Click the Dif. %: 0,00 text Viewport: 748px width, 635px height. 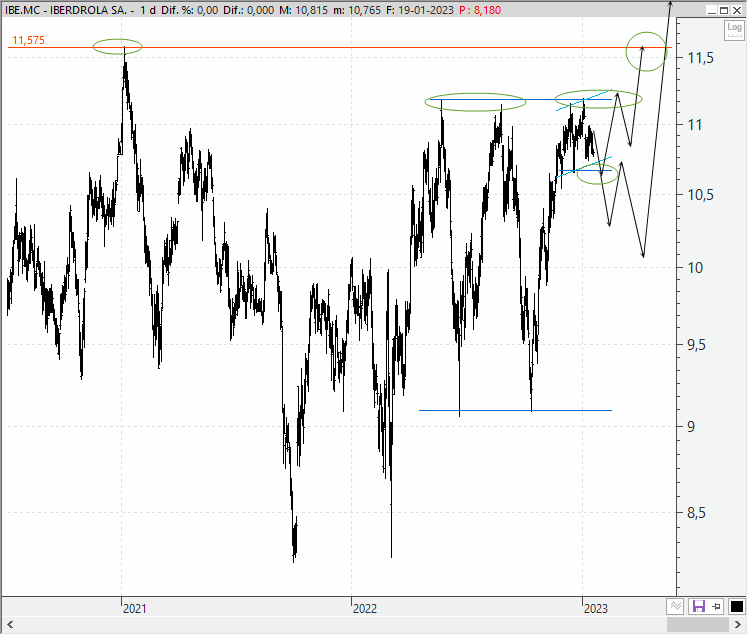[x=189, y=10]
